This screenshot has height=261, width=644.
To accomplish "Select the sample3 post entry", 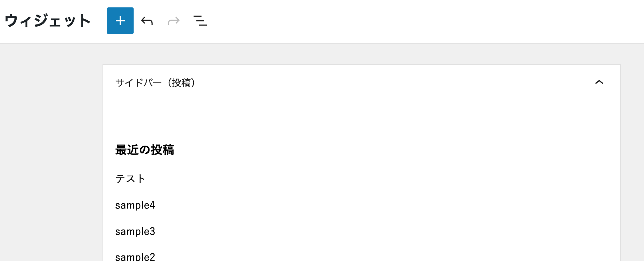I will coord(135,231).
